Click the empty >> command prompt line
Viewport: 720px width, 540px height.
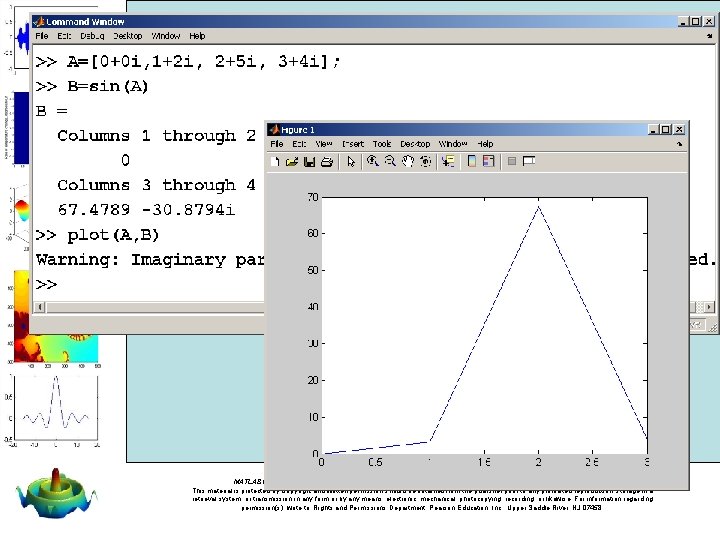click(x=46, y=285)
